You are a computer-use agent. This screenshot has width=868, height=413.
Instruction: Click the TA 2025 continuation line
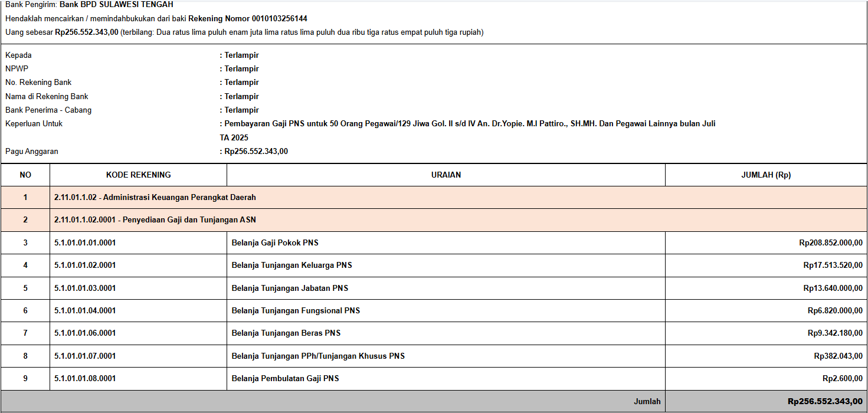234,138
